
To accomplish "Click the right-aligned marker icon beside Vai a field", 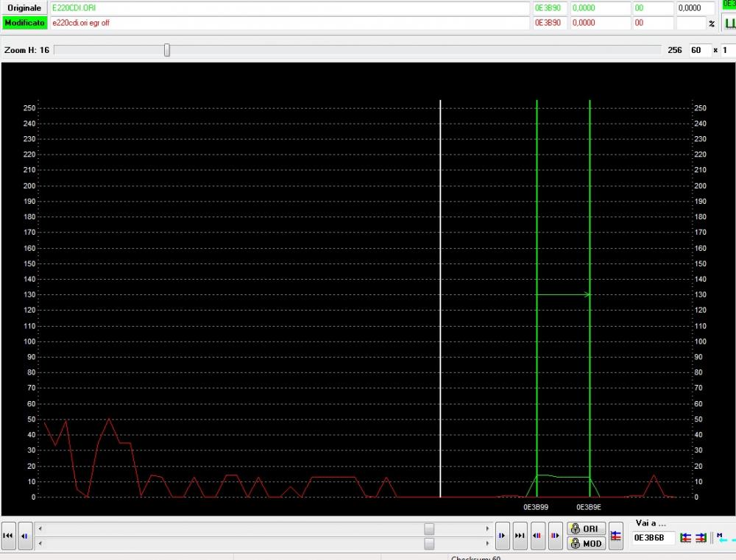I will click(x=701, y=537).
